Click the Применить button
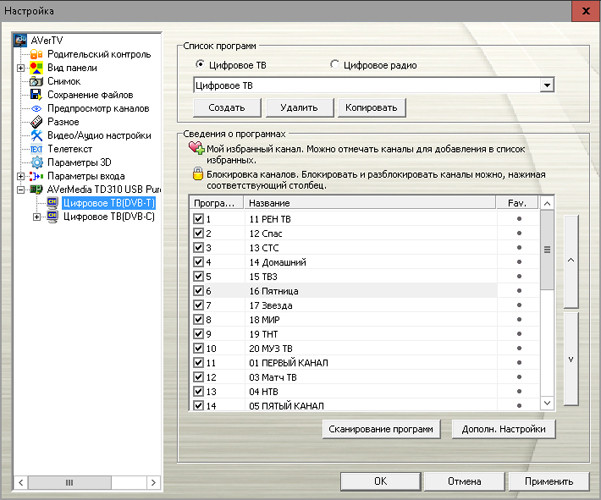601x500 pixels. 548,481
